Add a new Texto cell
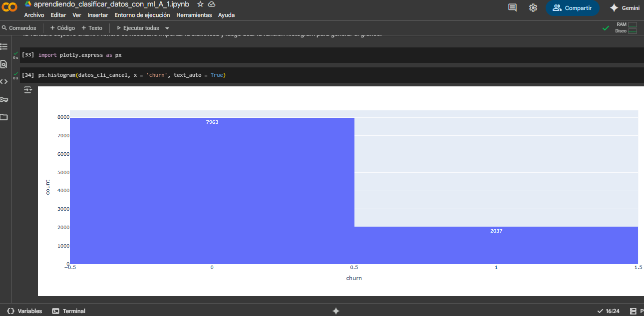The width and height of the screenshot is (644, 316). click(x=92, y=28)
